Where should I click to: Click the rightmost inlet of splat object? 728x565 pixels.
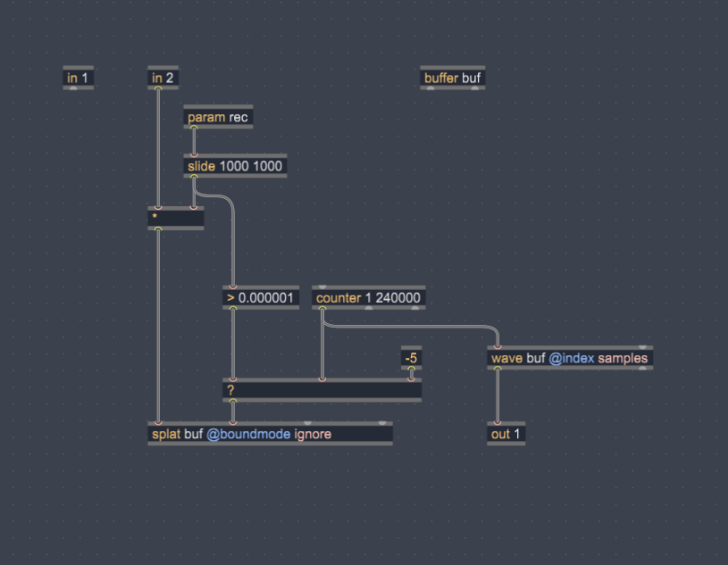pos(382,423)
